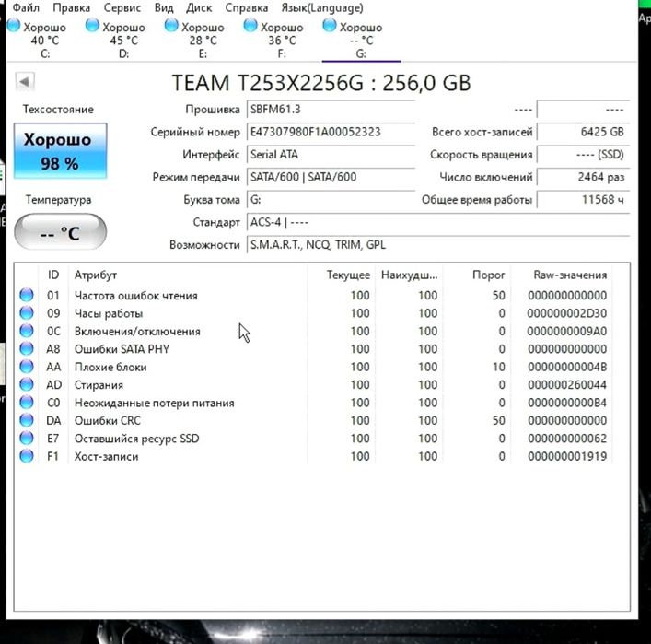
Task: Click the Интерфейс field Serial ATA
Action: 331,155
